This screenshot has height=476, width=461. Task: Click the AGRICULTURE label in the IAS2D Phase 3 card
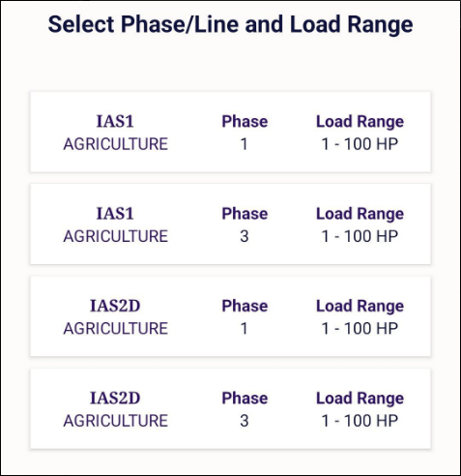pos(116,421)
